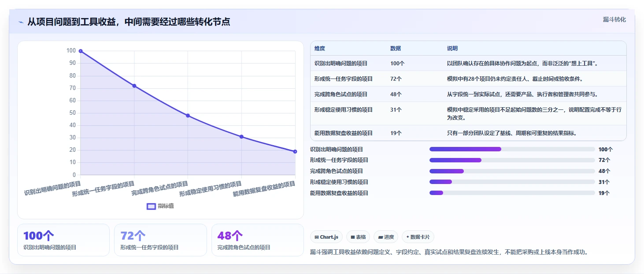Click the y-axis label 50 on the chart
The height and width of the screenshot is (274, 644).
(73, 113)
